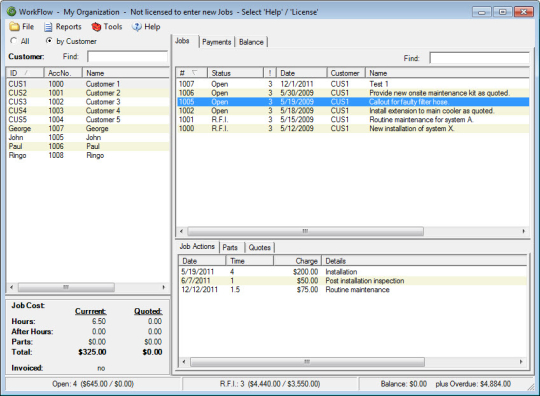Screen dimensions: 540x396
Task: Click the Help question mark icon
Action: [x=137, y=27]
